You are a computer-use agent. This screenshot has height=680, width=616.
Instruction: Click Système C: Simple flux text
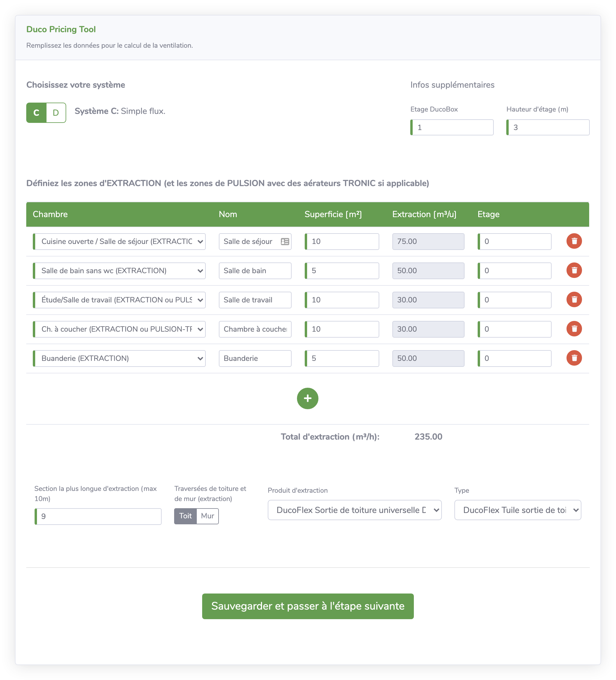coord(120,111)
